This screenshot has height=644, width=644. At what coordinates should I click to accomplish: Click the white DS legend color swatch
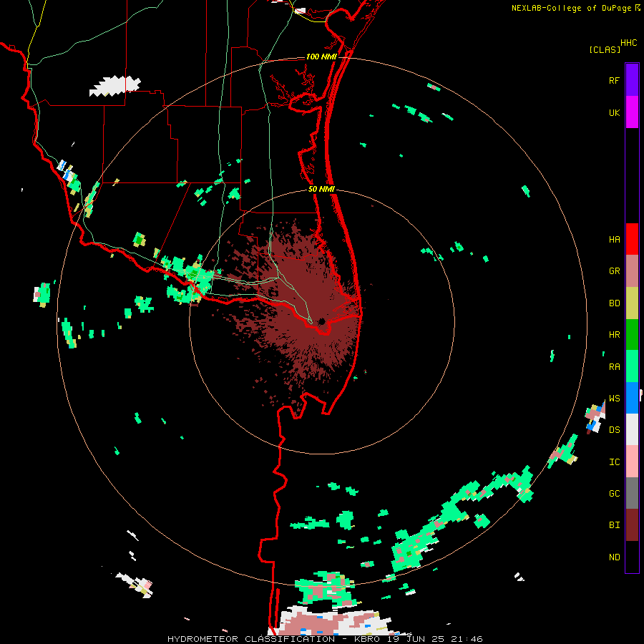click(x=632, y=429)
